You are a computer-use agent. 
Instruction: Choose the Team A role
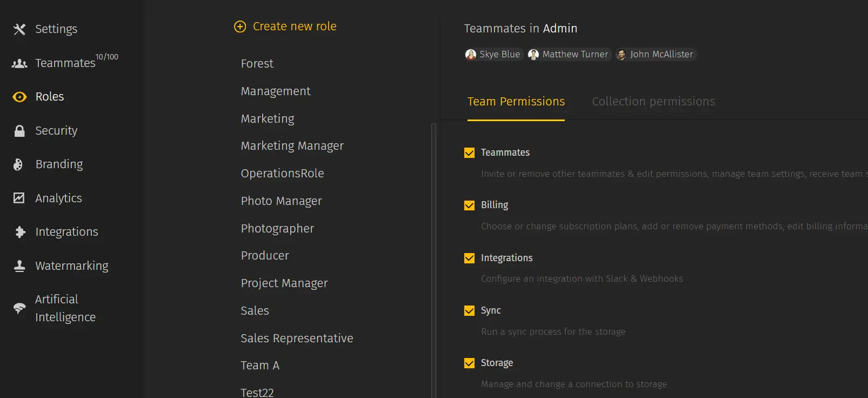click(261, 366)
